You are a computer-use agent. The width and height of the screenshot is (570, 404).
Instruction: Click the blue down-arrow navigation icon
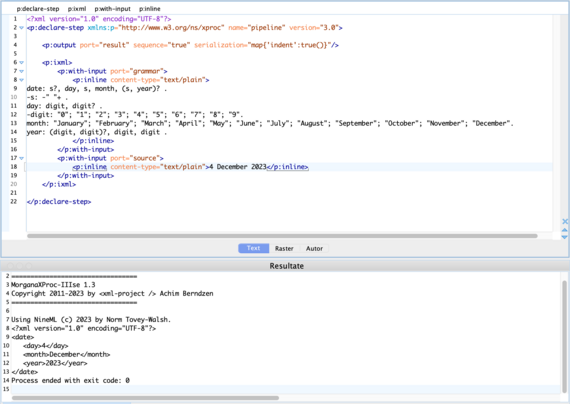tap(565, 237)
